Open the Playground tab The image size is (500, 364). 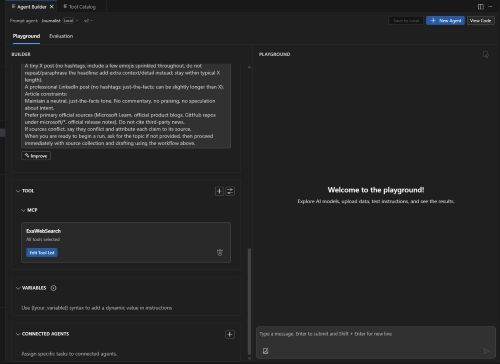(x=26, y=36)
